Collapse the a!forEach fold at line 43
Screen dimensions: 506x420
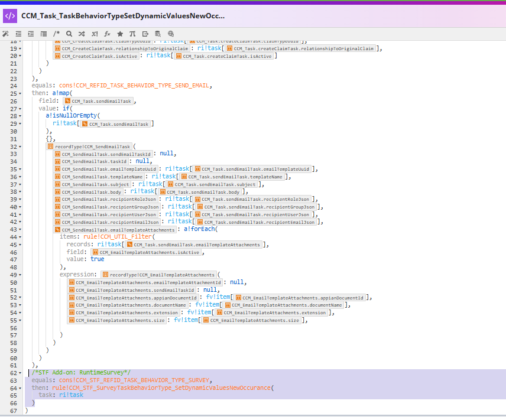(x=20, y=230)
